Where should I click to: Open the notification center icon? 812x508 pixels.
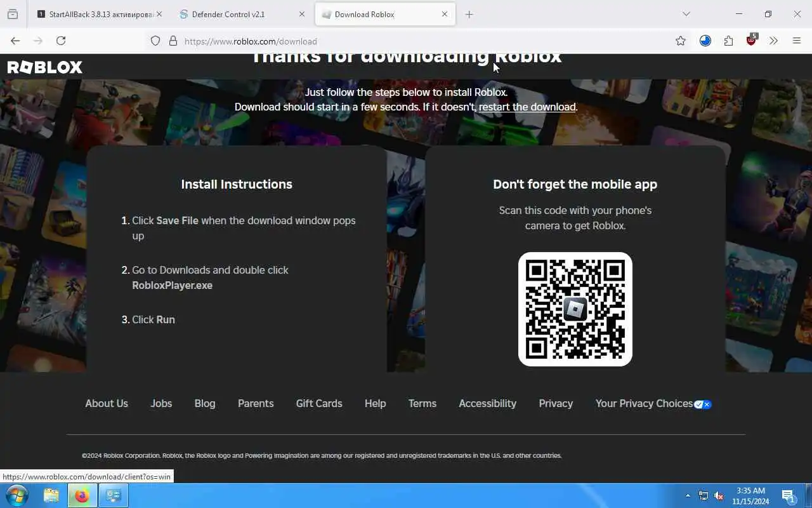789,496
